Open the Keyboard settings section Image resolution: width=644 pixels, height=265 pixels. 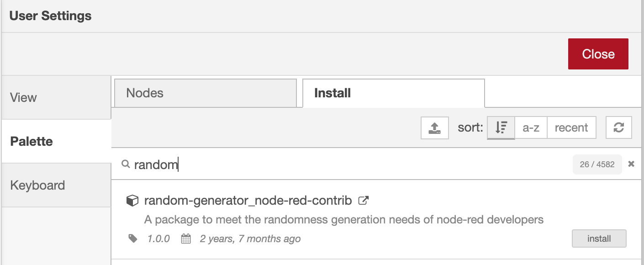[x=56, y=185]
